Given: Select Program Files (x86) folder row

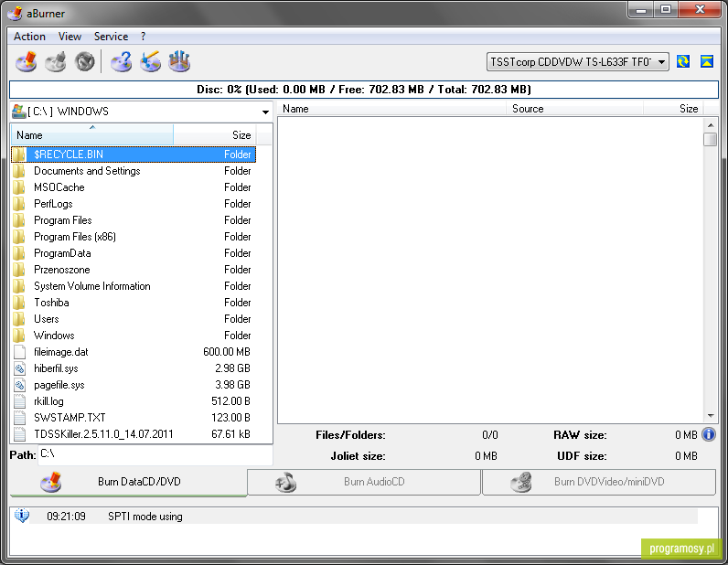Looking at the screenshot, I should click(134, 237).
